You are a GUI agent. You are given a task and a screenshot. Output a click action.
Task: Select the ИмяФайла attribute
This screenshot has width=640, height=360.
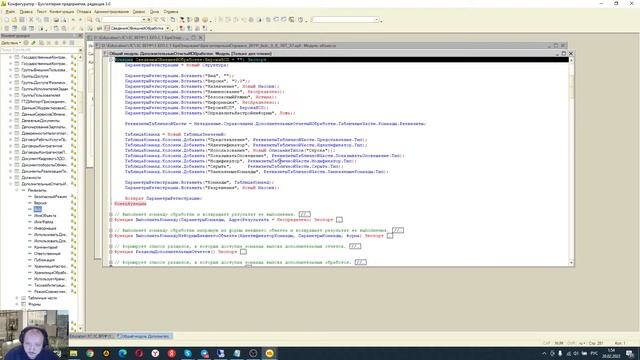pos(44,222)
